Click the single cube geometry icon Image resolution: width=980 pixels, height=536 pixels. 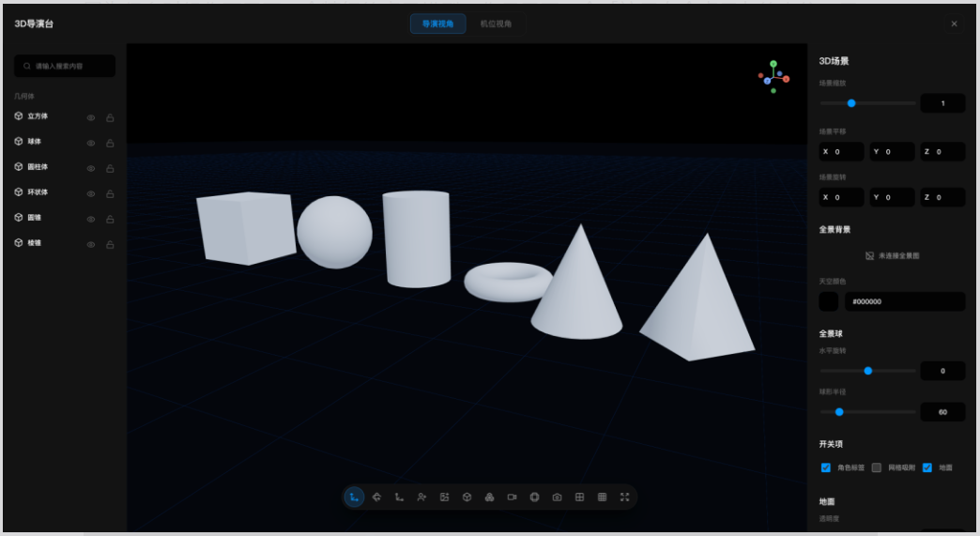[467, 498]
